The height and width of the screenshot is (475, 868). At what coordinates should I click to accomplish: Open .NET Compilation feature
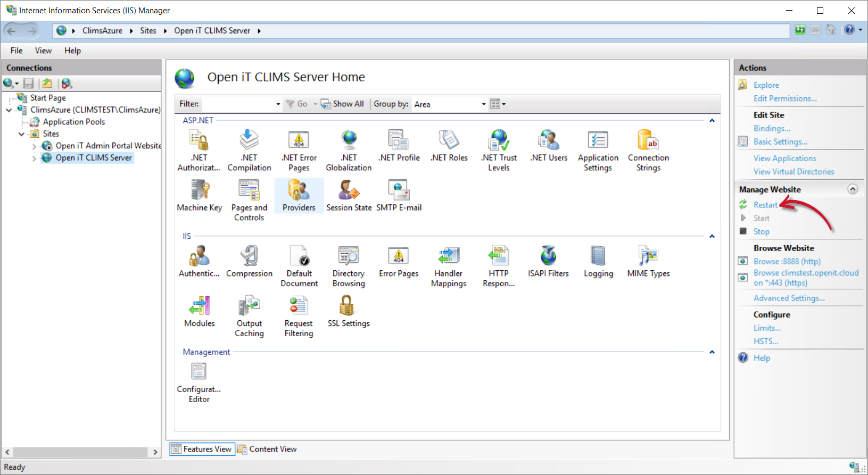[249, 151]
